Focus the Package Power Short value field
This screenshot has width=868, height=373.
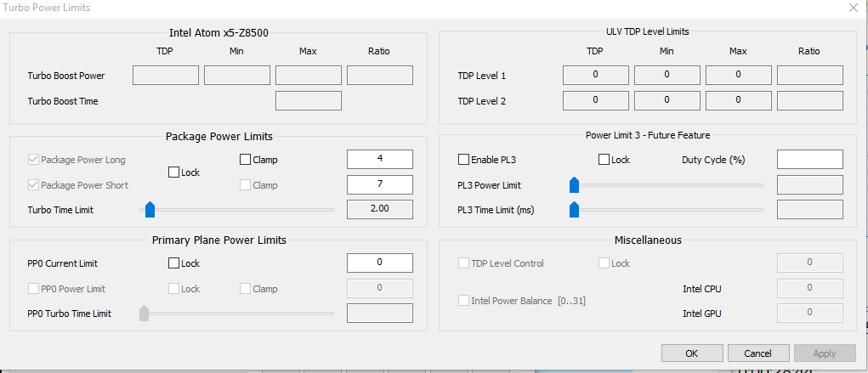coord(380,184)
